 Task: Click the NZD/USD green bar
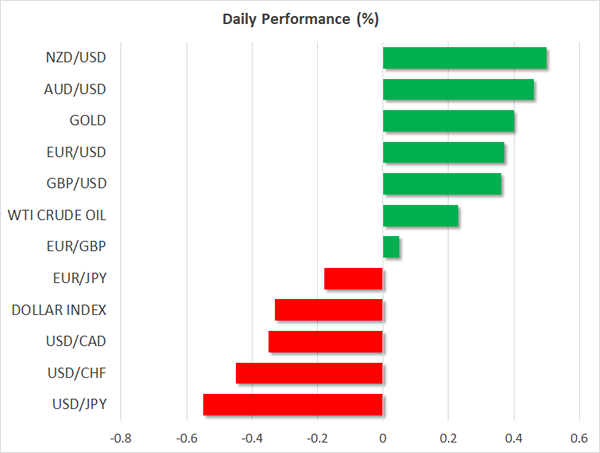(x=465, y=58)
